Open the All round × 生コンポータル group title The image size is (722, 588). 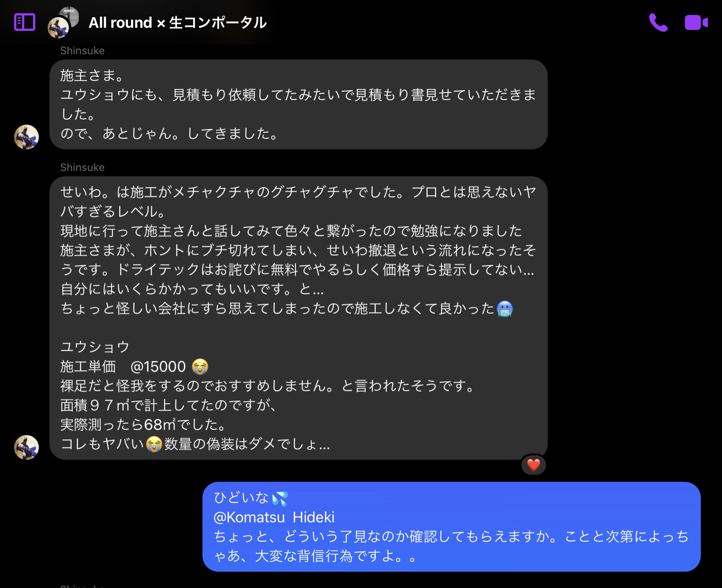(x=177, y=22)
